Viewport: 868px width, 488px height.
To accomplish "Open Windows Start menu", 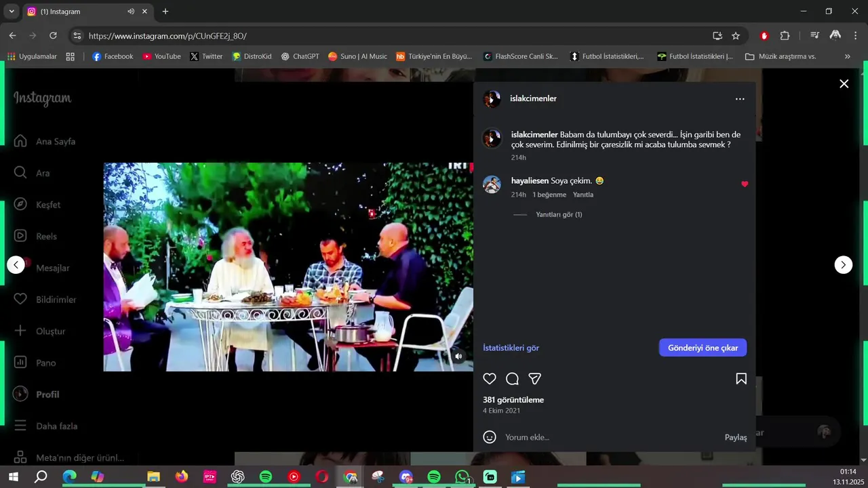I will [13, 477].
